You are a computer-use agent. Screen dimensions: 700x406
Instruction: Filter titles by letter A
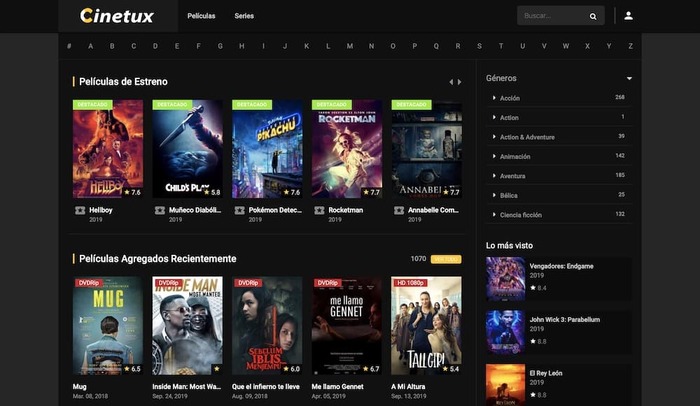point(91,46)
